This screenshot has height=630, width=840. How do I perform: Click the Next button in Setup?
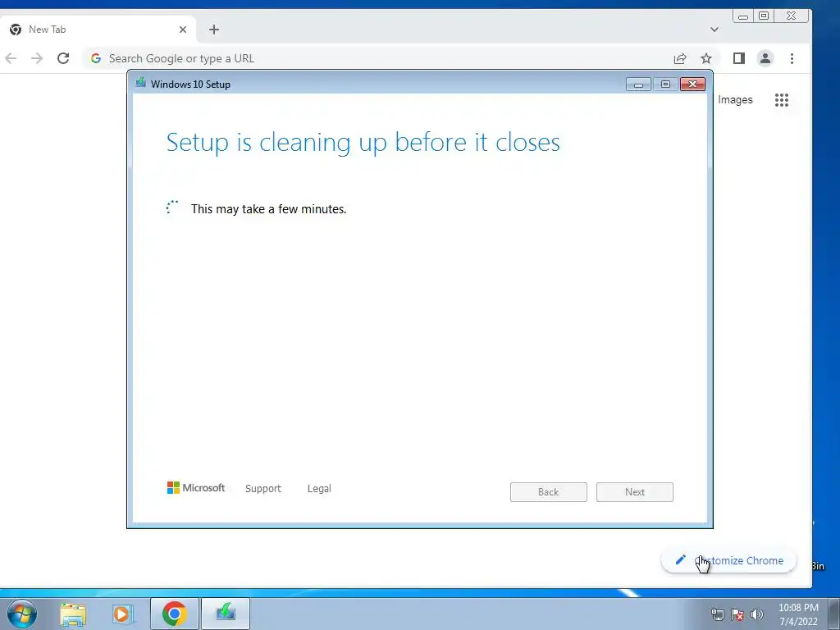(635, 492)
